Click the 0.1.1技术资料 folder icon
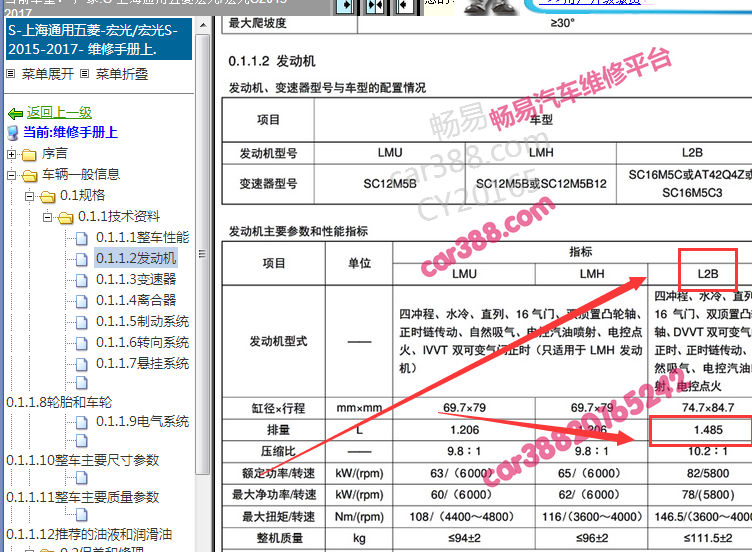The image size is (752, 552). [x=66, y=218]
